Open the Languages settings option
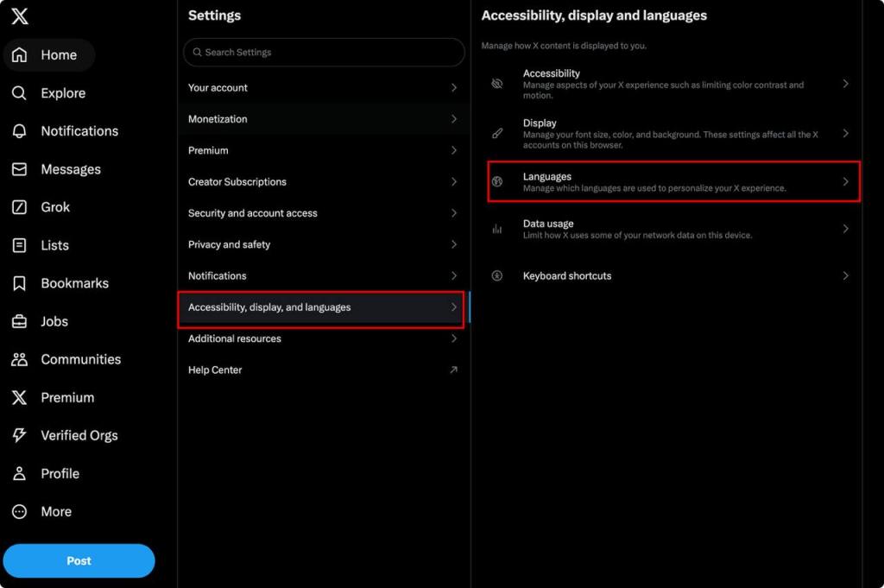 673,181
